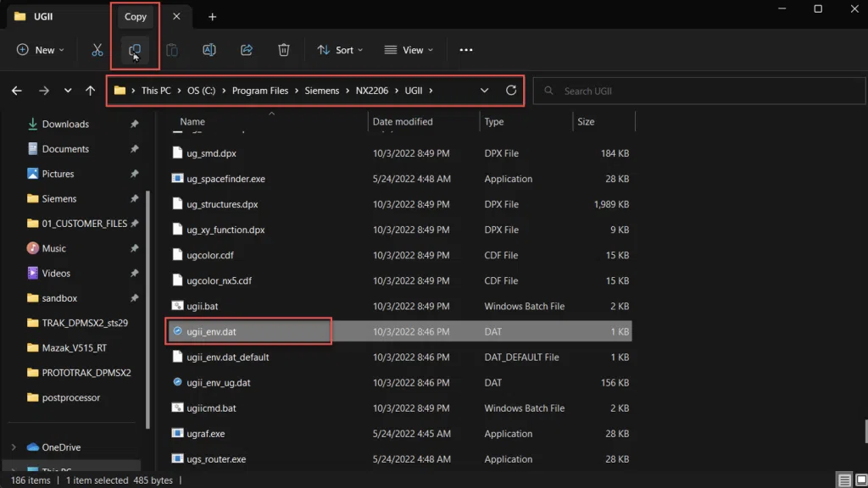868x488 pixels.
Task: Open Music in navigation pane
Action: coord(53,248)
